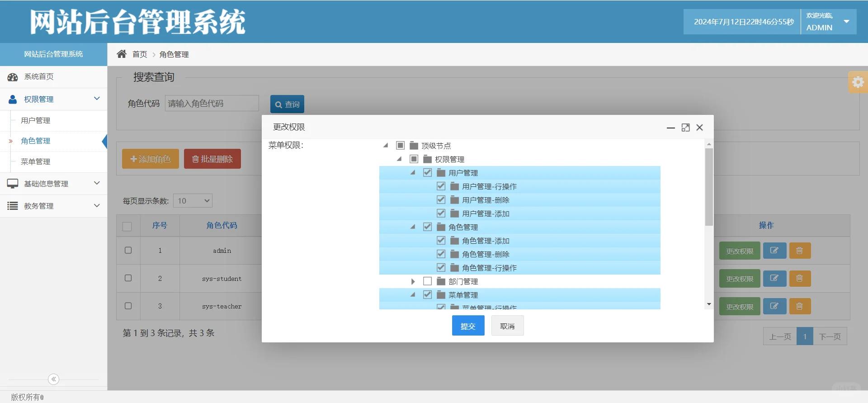Click the trash icon in sys-student row
Screen dimensions: 868x403
pyautogui.click(x=800, y=278)
